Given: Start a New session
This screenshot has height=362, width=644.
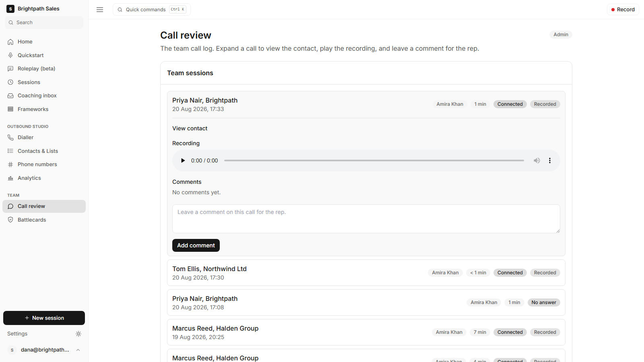Looking at the screenshot, I should click(x=44, y=318).
